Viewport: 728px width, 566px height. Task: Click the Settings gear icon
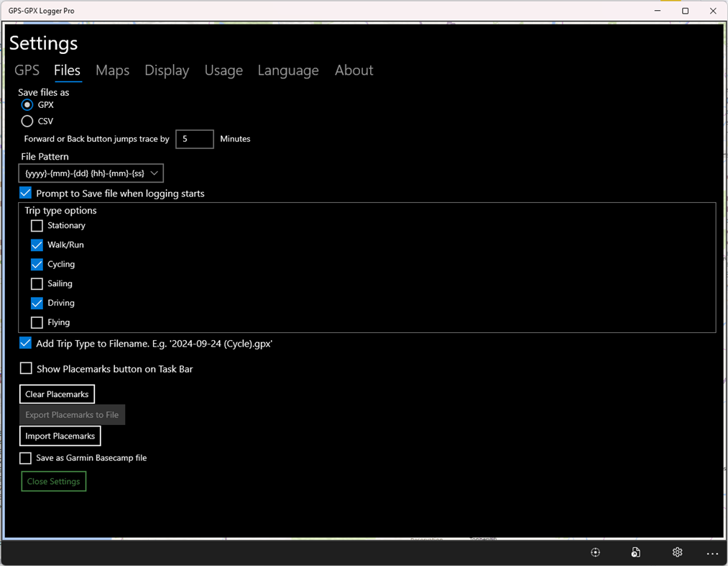click(677, 552)
